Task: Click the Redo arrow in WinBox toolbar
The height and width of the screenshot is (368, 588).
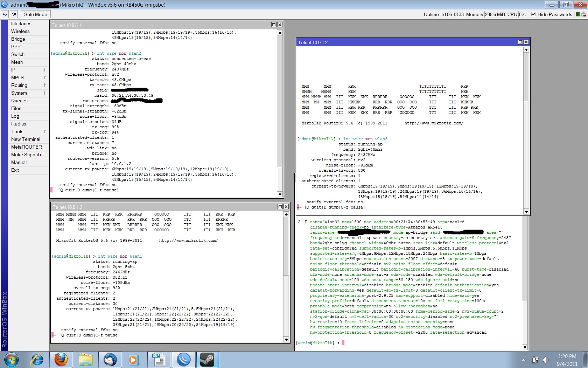Action: click(14, 14)
